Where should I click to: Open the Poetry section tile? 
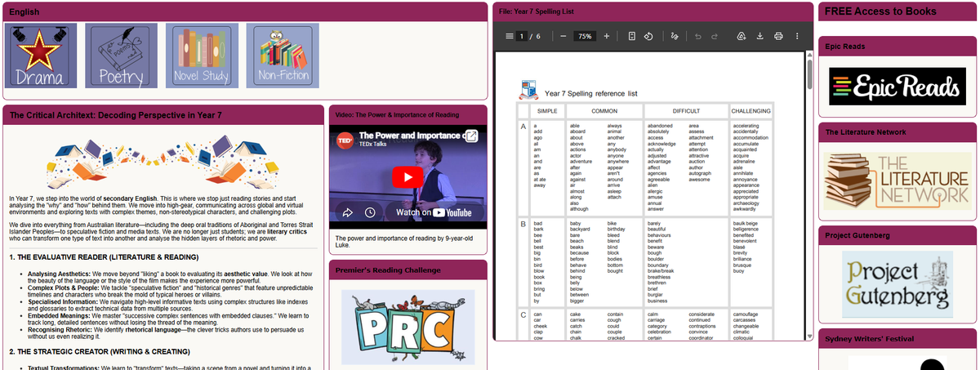point(121,56)
